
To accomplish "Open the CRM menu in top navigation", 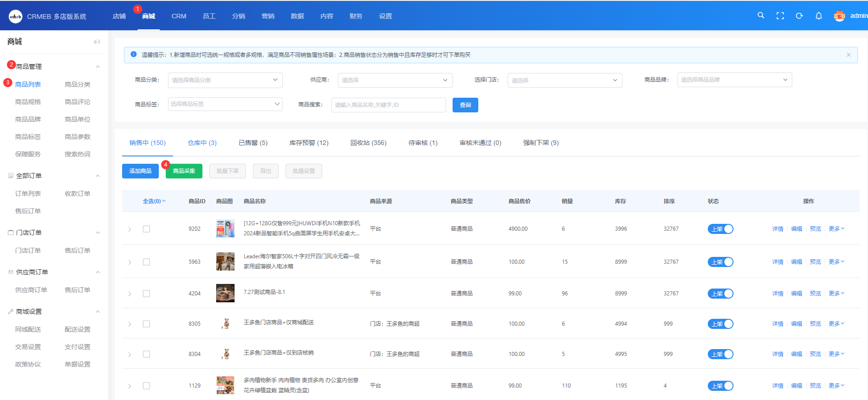I will coord(179,16).
